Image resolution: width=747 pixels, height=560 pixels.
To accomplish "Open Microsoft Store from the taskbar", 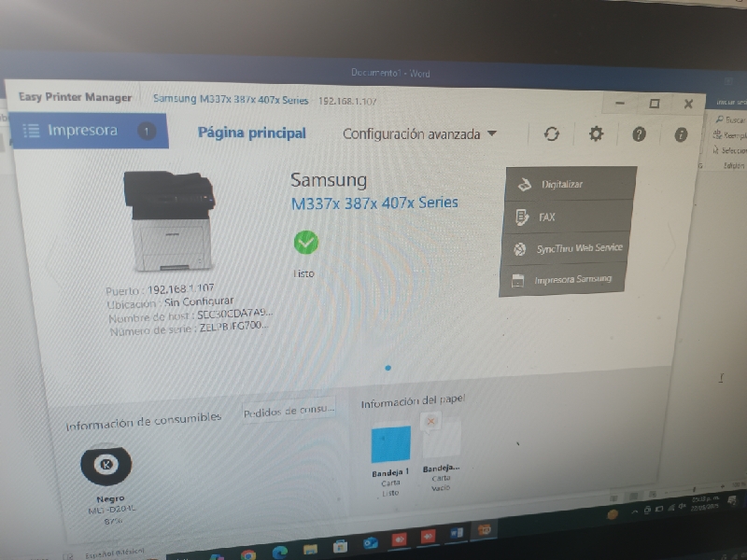I will pyautogui.click(x=340, y=546).
